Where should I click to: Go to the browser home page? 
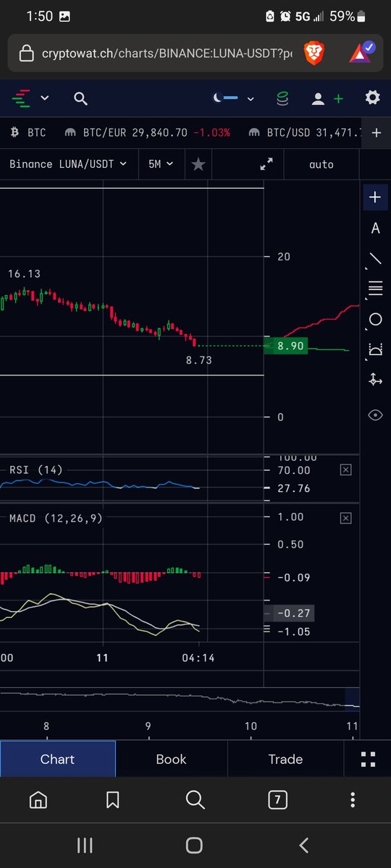click(38, 799)
